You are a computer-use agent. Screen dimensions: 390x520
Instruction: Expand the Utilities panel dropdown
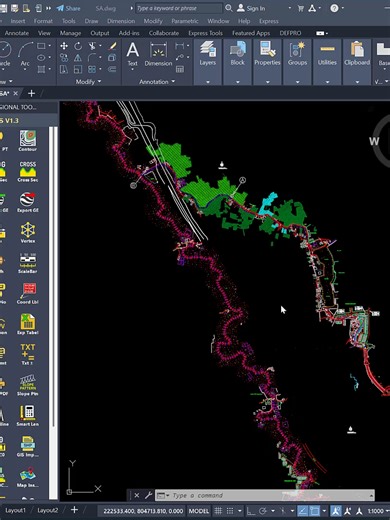coord(327,82)
